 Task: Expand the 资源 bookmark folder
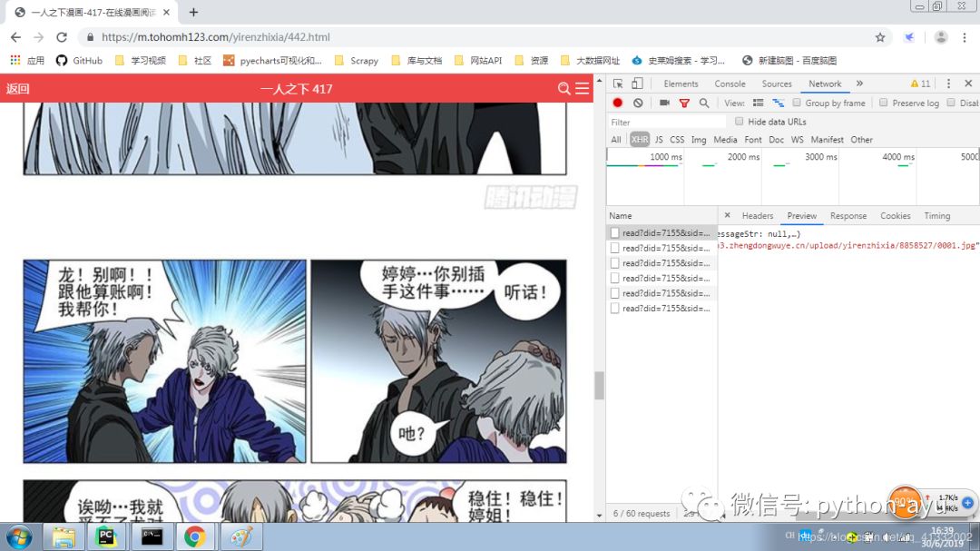532,61
